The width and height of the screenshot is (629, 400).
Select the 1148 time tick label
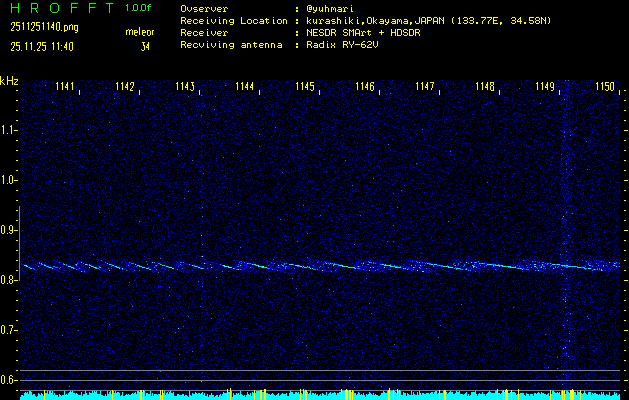coord(485,88)
